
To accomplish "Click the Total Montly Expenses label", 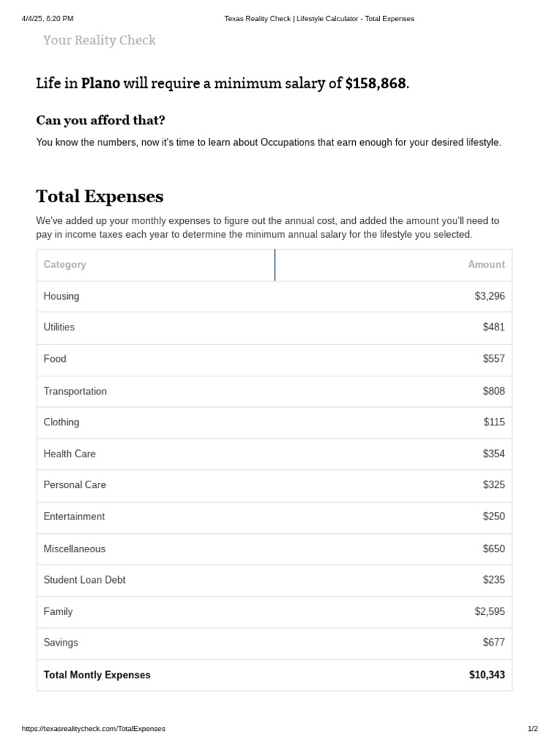I will click(97, 675).
